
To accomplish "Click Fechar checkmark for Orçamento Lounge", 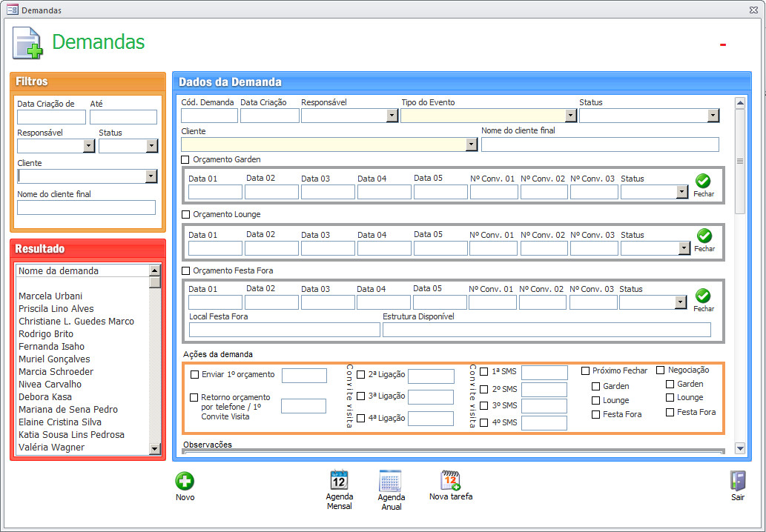I will 704,236.
